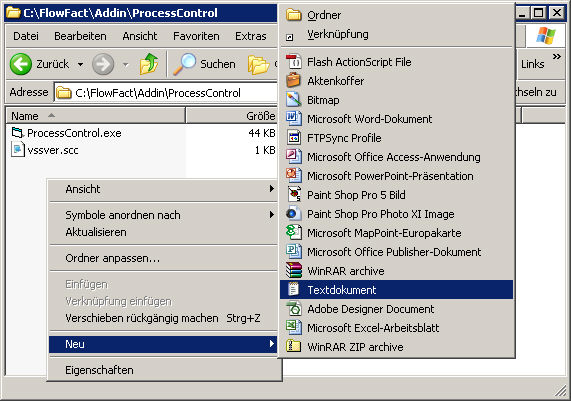The image size is (571, 401).
Task: Click the Aktenkoffer briefcase icon
Action: pos(294,81)
